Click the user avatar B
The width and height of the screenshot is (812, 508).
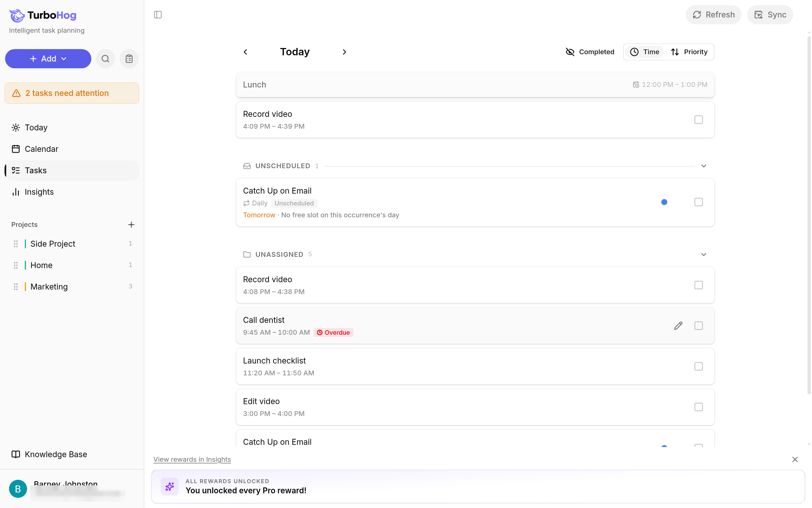pos(18,489)
